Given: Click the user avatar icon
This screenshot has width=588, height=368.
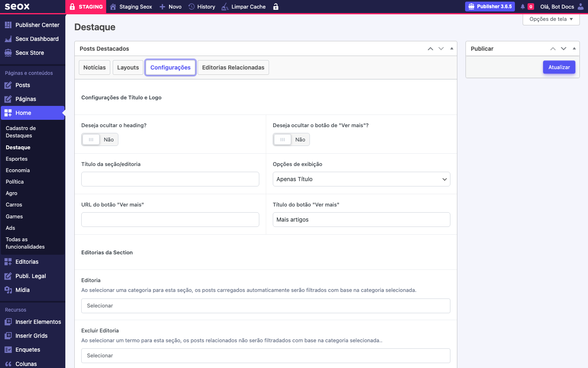Looking at the screenshot, I should point(581,7).
